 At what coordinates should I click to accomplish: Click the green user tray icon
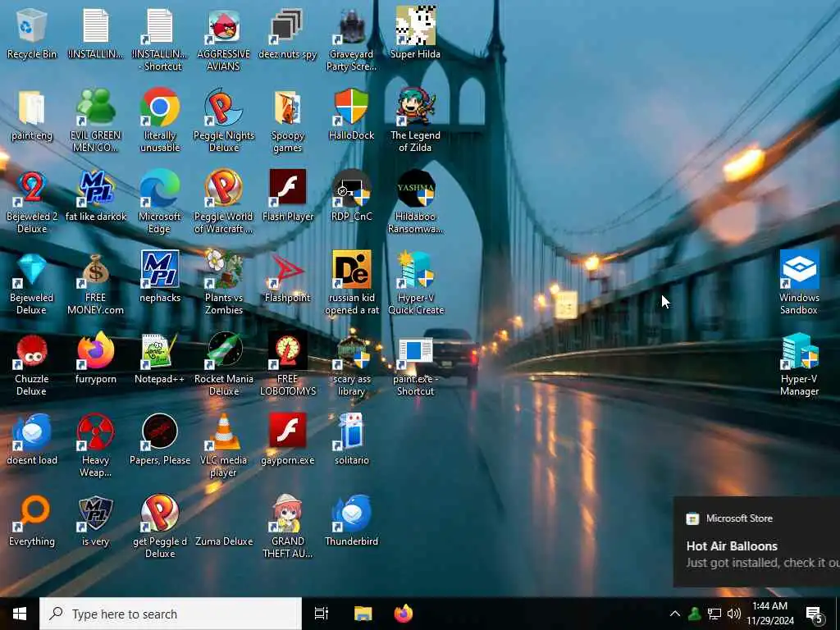pos(695,614)
